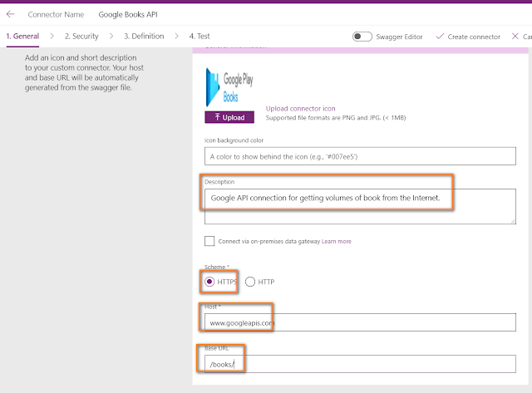Focus the Icon background color field

coord(360,156)
